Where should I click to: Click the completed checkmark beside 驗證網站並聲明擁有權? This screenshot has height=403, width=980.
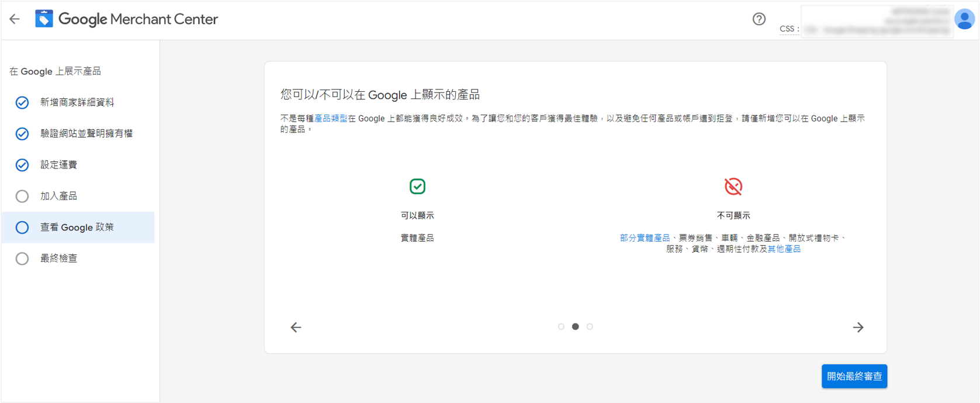pos(22,134)
